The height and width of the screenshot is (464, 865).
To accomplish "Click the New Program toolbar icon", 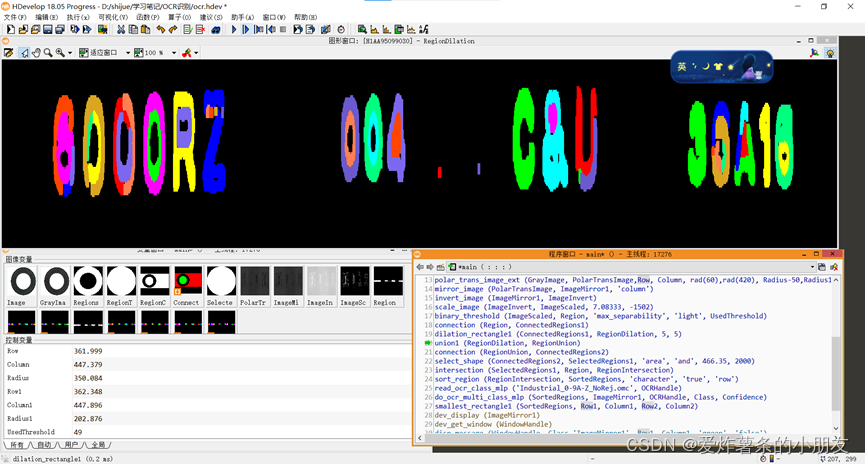I will tap(10, 29).
